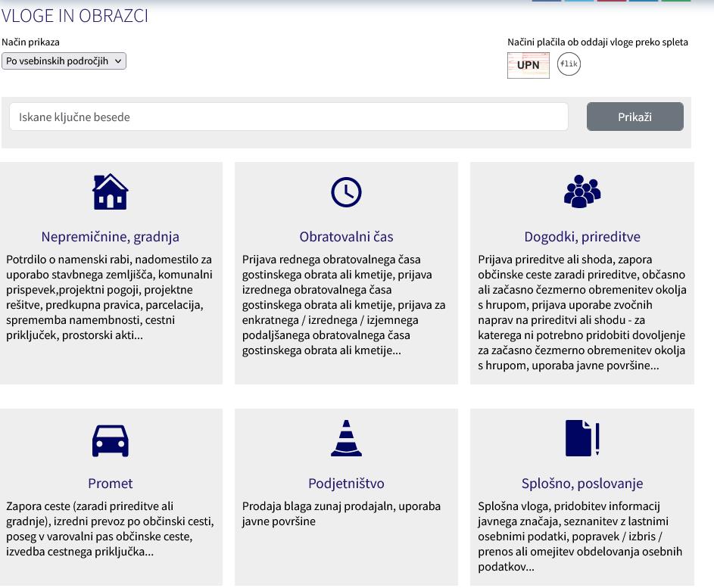The image size is (714, 588).
Task: Click the Promet description about Zapora ceste
Action: [x=110, y=529]
